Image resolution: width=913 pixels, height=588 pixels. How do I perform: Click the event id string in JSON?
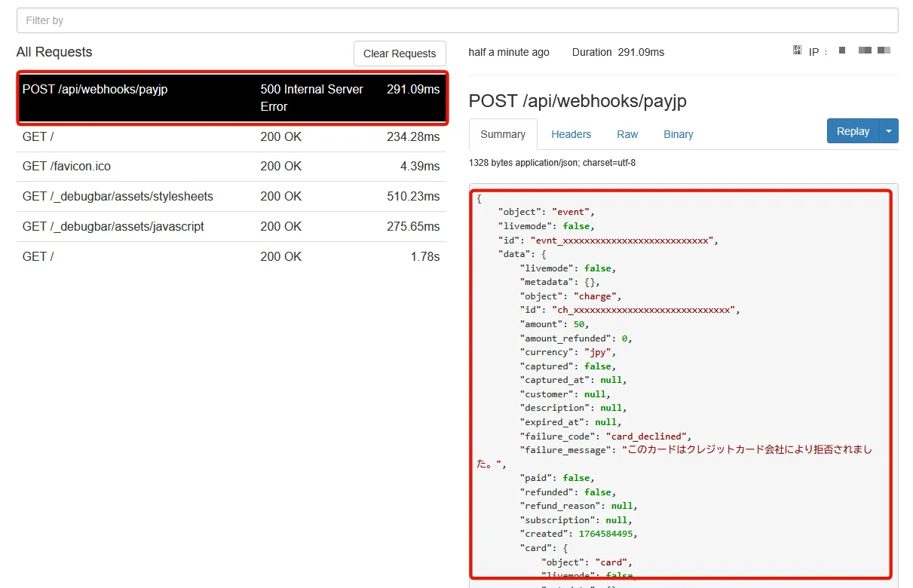tap(623, 240)
